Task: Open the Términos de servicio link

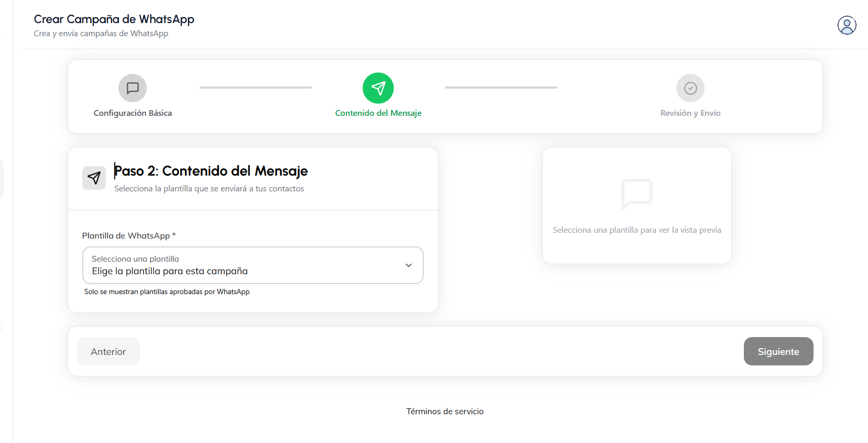Action: tap(445, 412)
